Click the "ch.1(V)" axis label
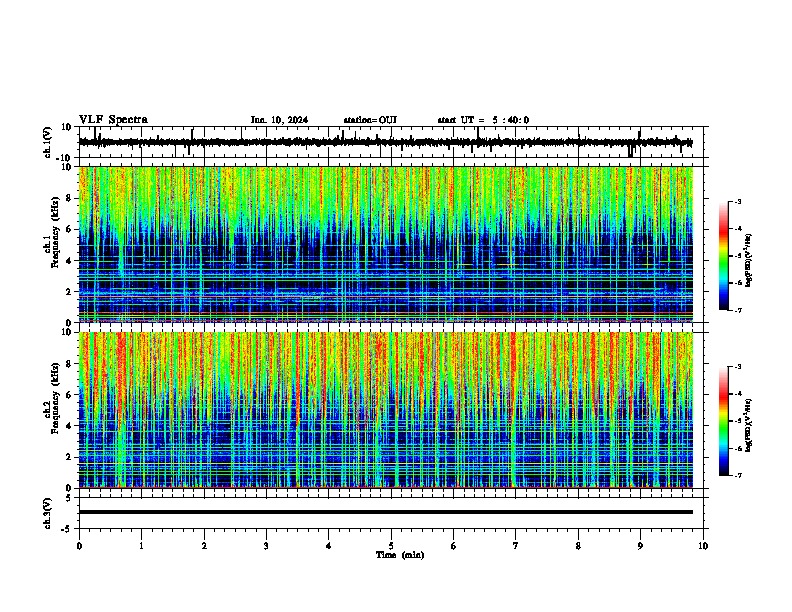This screenshot has width=792, height=612. [47, 142]
